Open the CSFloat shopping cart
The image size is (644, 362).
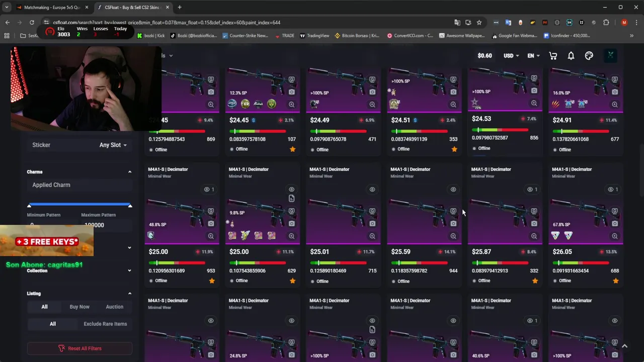(x=553, y=56)
